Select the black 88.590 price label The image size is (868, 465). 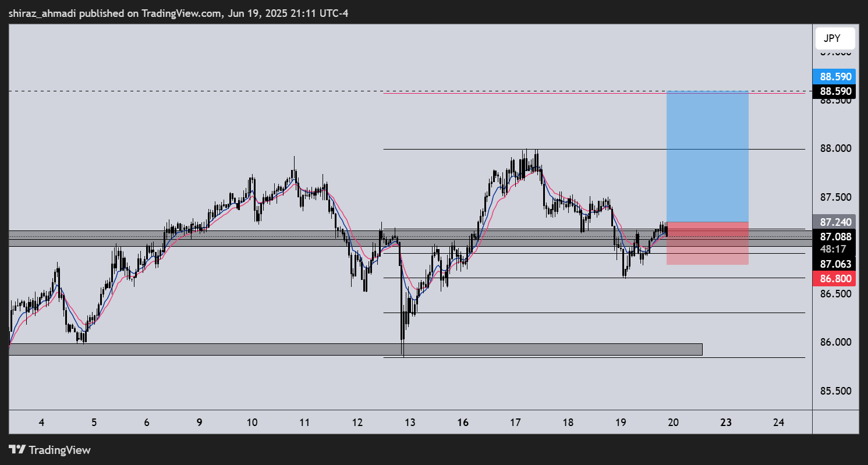[835, 91]
